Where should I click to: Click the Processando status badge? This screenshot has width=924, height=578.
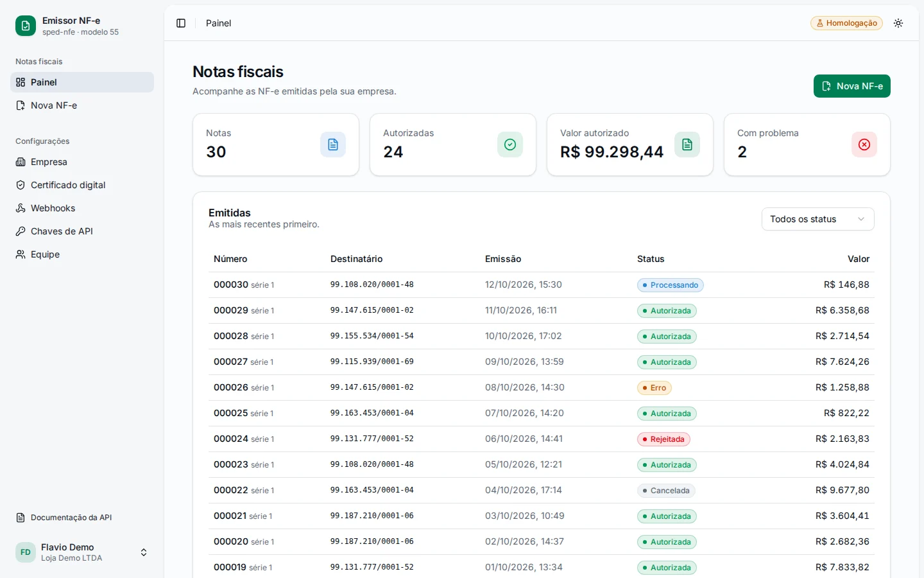671,285
